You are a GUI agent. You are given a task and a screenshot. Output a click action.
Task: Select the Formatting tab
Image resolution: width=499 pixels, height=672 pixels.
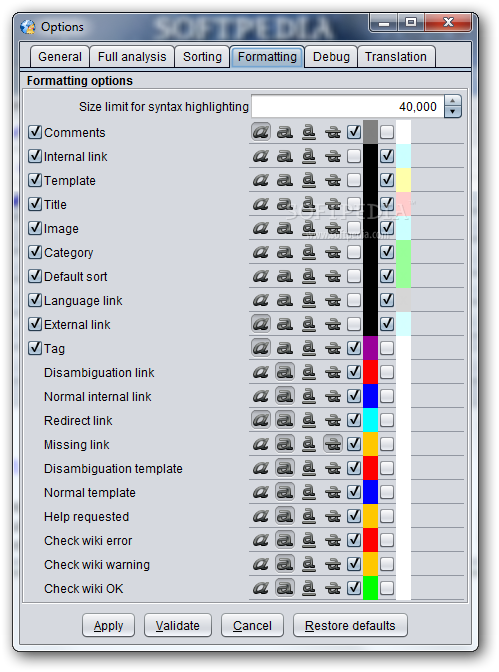click(267, 57)
